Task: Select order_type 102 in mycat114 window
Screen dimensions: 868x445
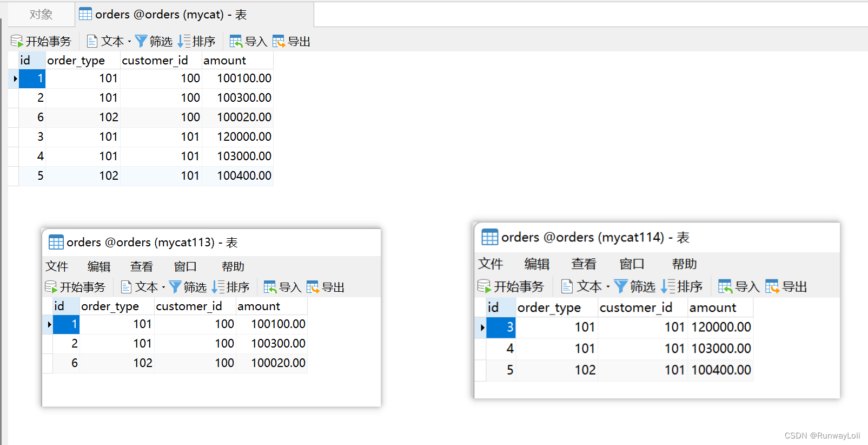Action: click(x=556, y=371)
